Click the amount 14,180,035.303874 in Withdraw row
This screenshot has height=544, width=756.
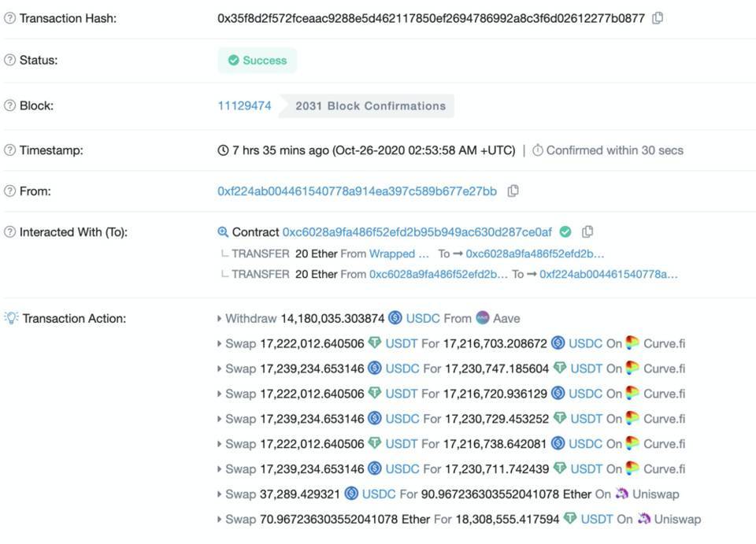coord(332,319)
